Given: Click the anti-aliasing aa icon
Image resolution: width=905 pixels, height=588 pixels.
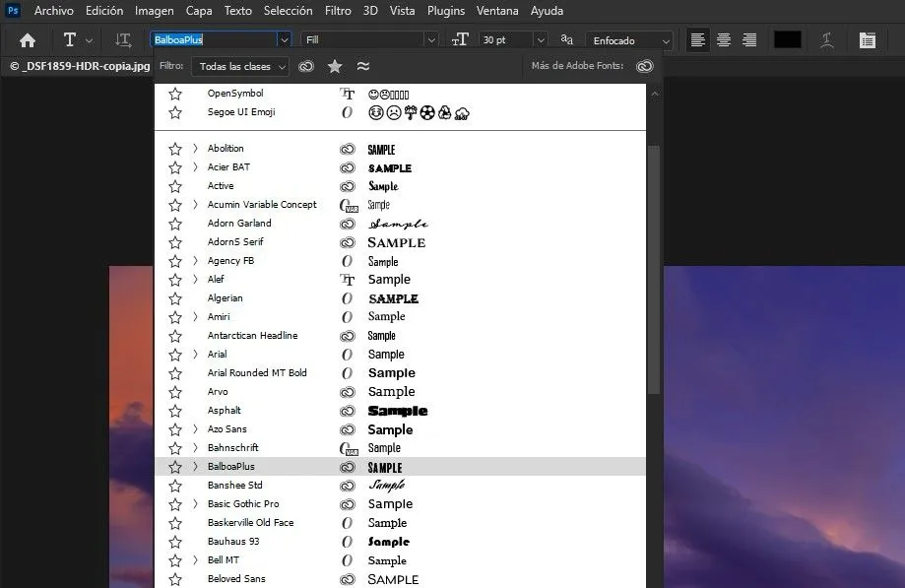Looking at the screenshot, I should (x=567, y=39).
